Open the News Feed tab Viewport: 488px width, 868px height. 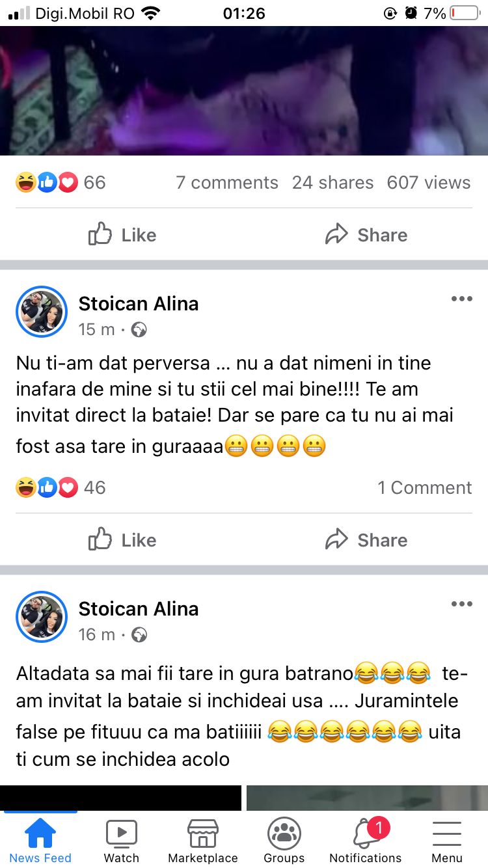pos(40,839)
